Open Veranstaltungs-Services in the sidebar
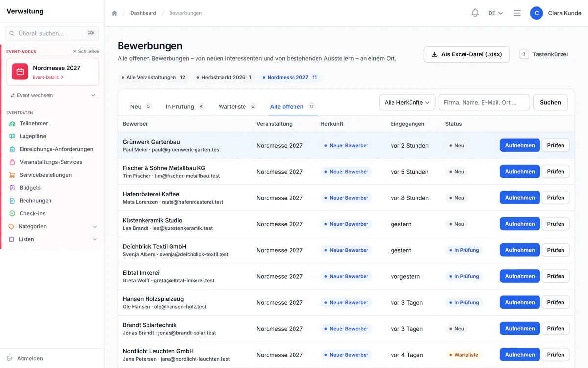 [52, 162]
